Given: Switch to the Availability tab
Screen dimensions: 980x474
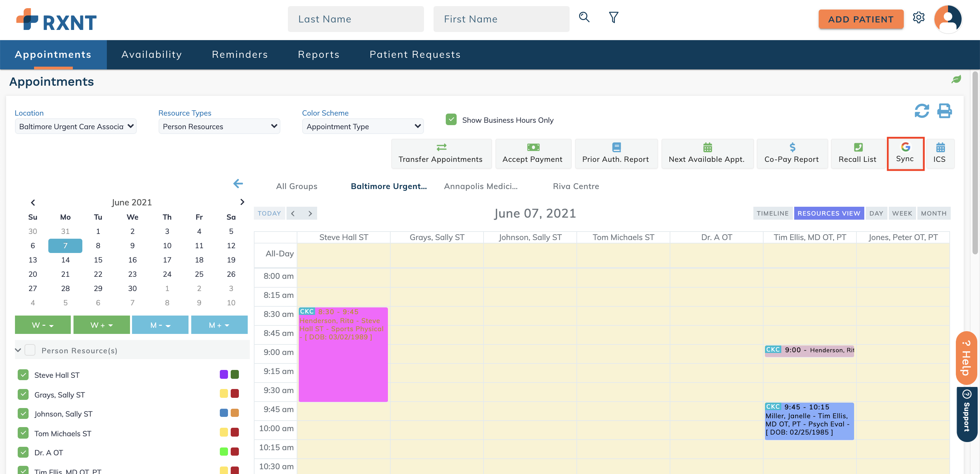Looking at the screenshot, I should click(x=151, y=54).
